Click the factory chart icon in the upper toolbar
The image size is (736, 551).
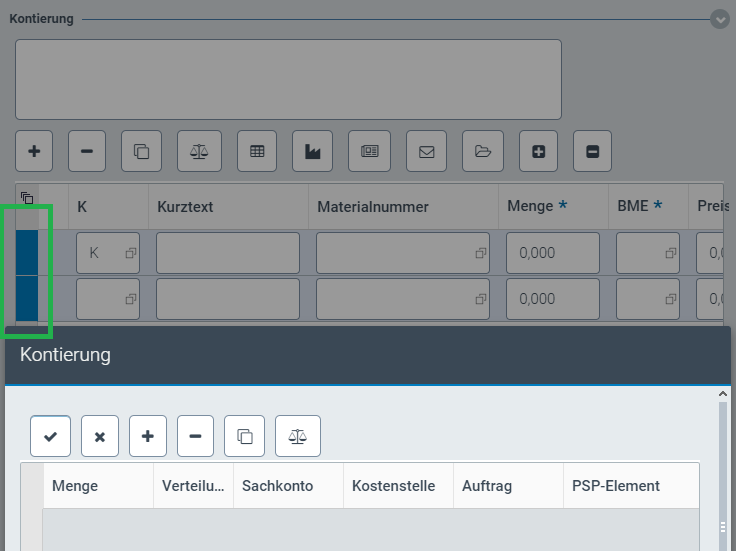(312, 152)
